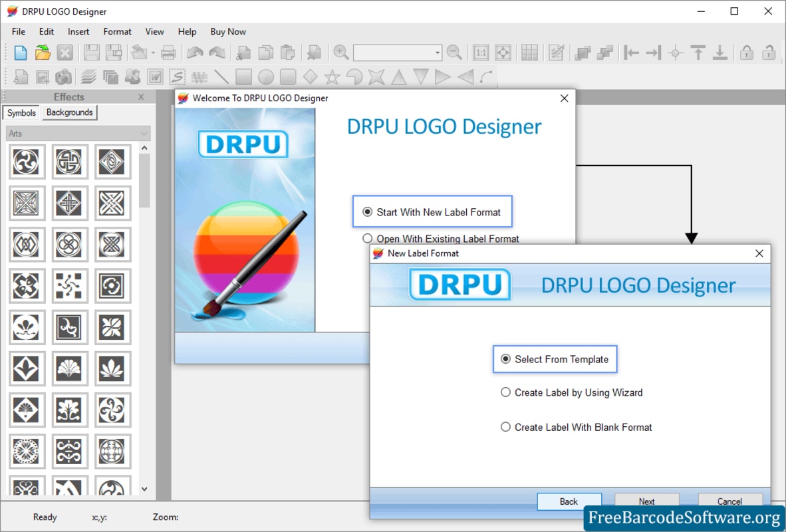Image resolution: width=786 pixels, height=532 pixels.
Task: Click the 1:1 actual size icon
Action: click(x=480, y=53)
